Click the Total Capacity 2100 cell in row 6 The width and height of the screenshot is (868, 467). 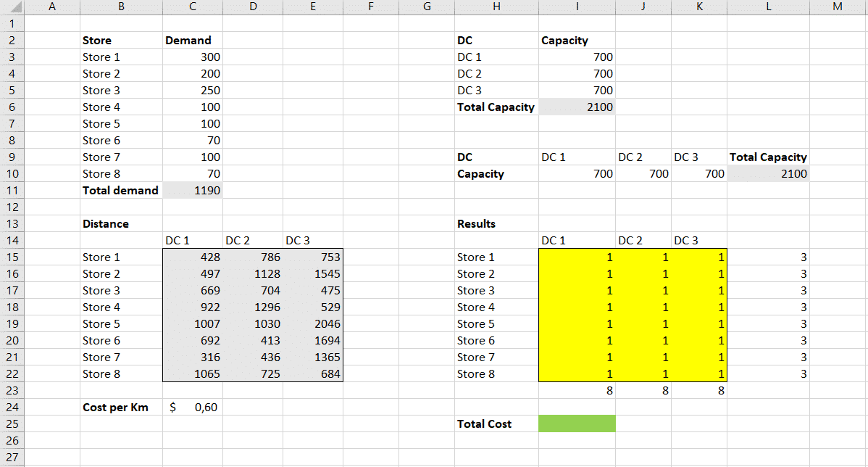(577, 107)
